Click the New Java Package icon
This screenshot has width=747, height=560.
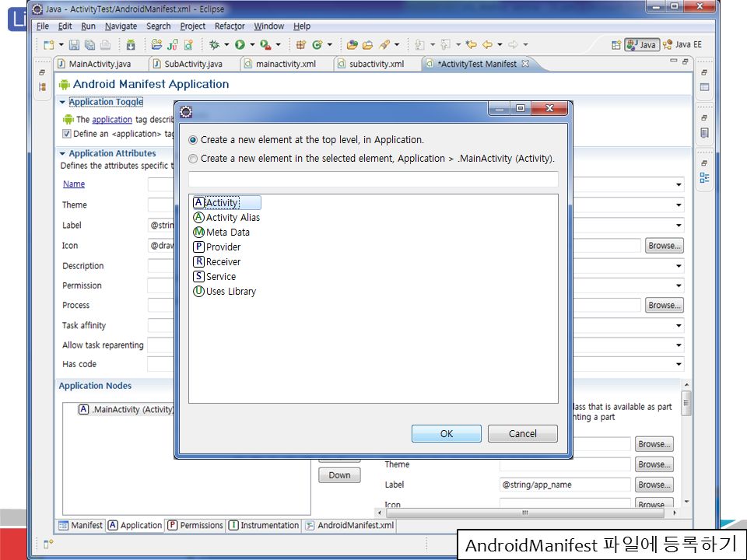[300, 45]
